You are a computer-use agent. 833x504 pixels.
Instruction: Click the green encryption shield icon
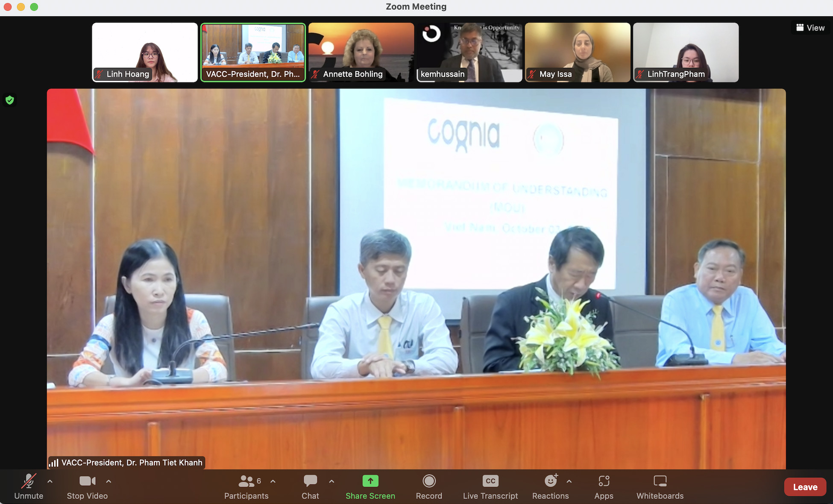[10, 100]
